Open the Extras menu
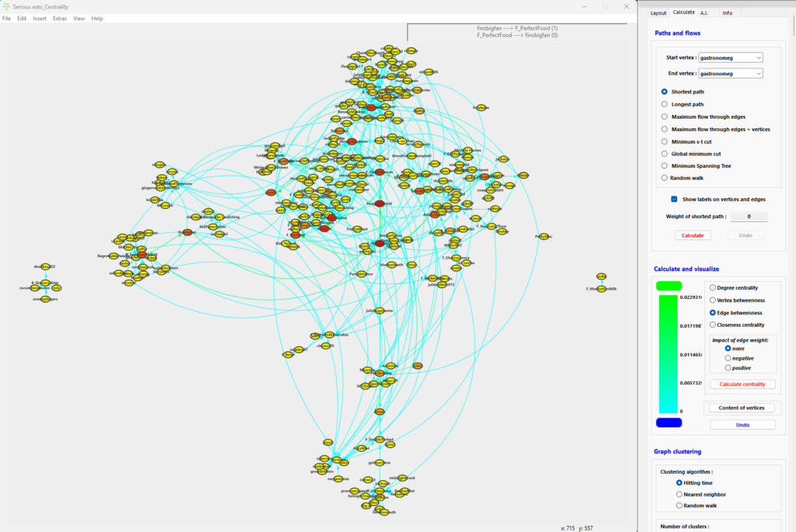Image resolution: width=796 pixels, height=532 pixels. point(60,18)
